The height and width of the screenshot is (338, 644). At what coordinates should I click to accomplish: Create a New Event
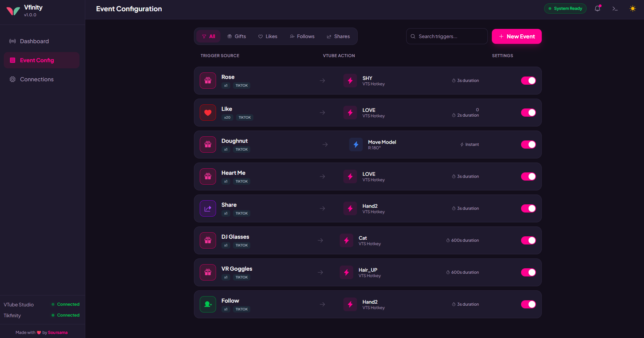pos(517,36)
